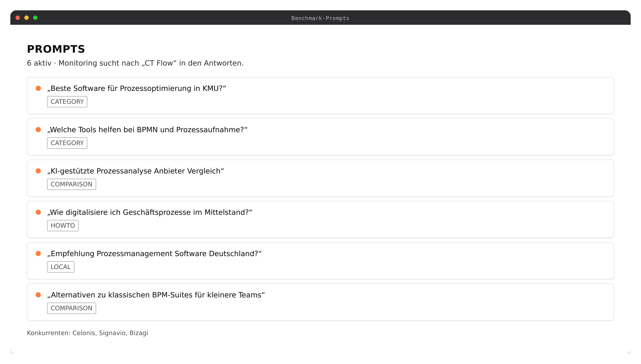Click the CATEGORY tag under the KMU prompt
641x364 pixels.
pos(67,102)
